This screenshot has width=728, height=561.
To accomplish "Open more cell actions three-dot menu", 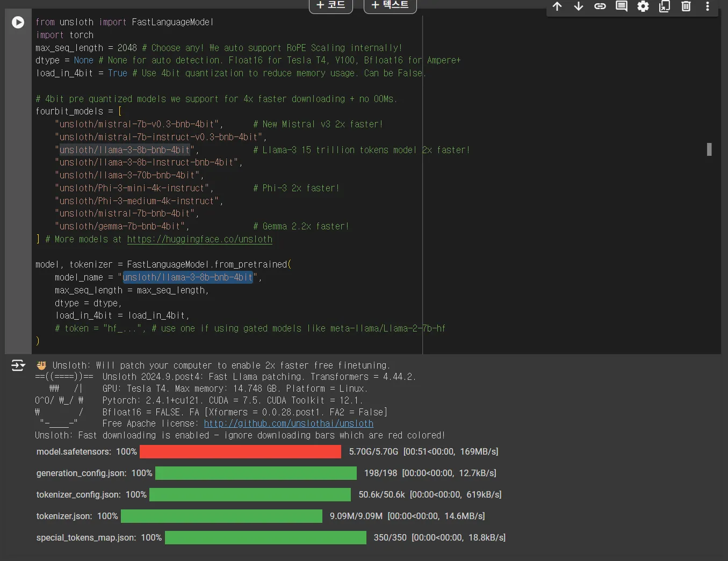I will pos(708,6).
